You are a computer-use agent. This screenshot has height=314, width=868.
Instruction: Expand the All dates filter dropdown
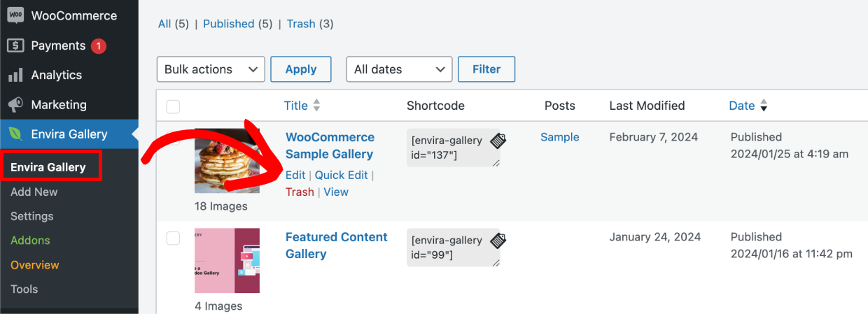tap(399, 69)
